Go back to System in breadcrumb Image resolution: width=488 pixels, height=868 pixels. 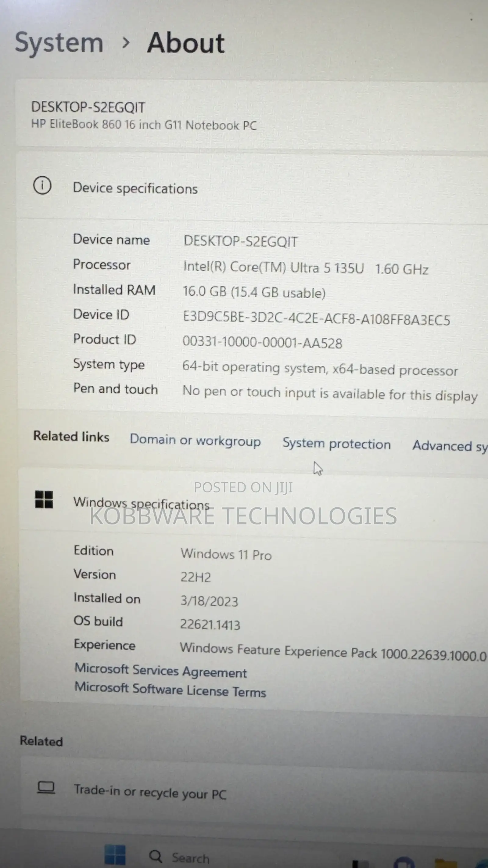[x=59, y=43]
